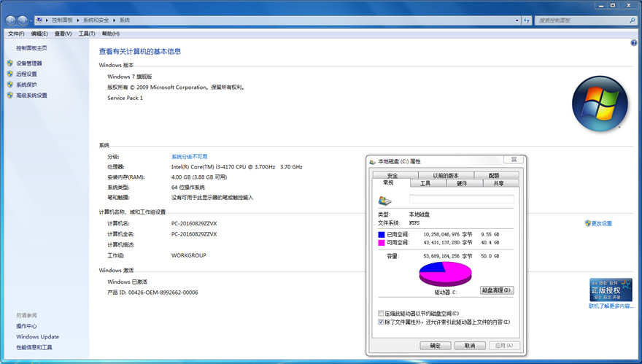The image size is (642, 364).
Task: Click the Windows logo orb image
Action: [600, 103]
